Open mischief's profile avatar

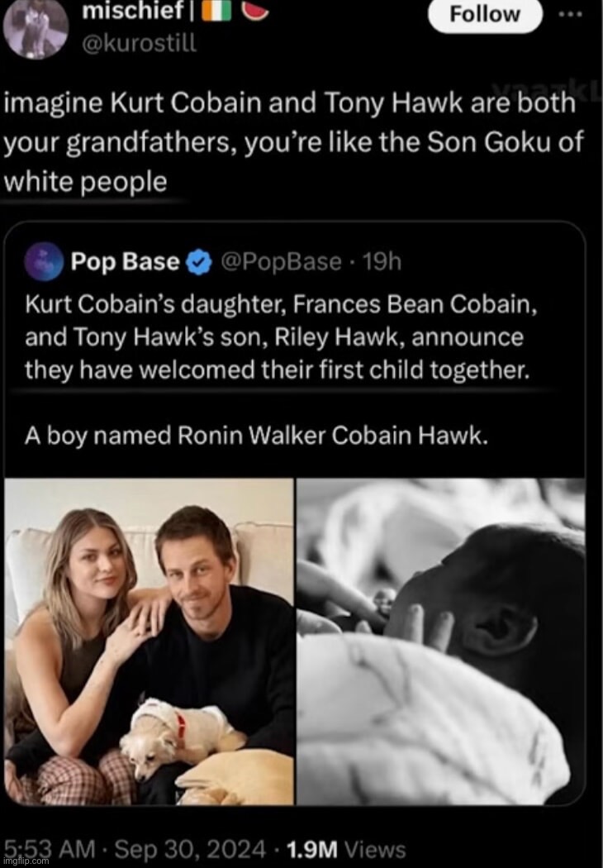click(x=36, y=29)
